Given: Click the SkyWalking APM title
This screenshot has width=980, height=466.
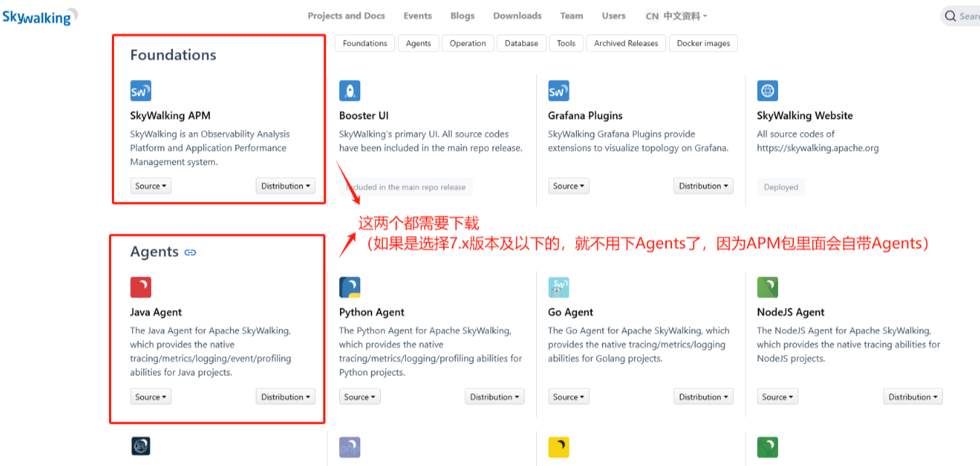Looking at the screenshot, I should pyautogui.click(x=170, y=115).
